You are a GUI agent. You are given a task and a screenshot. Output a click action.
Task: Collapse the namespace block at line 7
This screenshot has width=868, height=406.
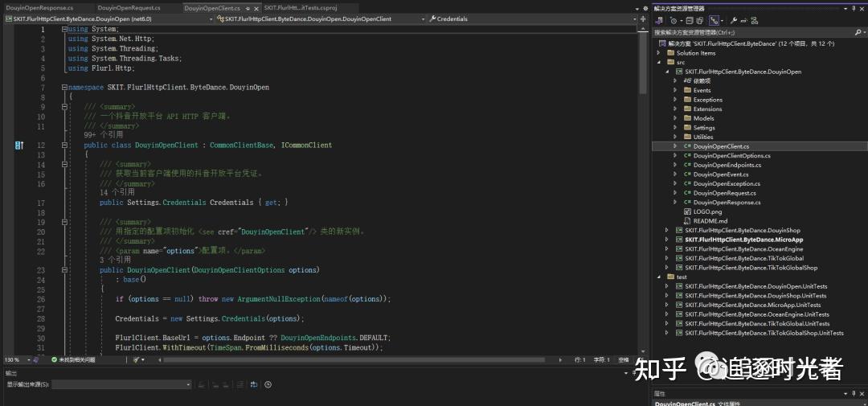65,87
